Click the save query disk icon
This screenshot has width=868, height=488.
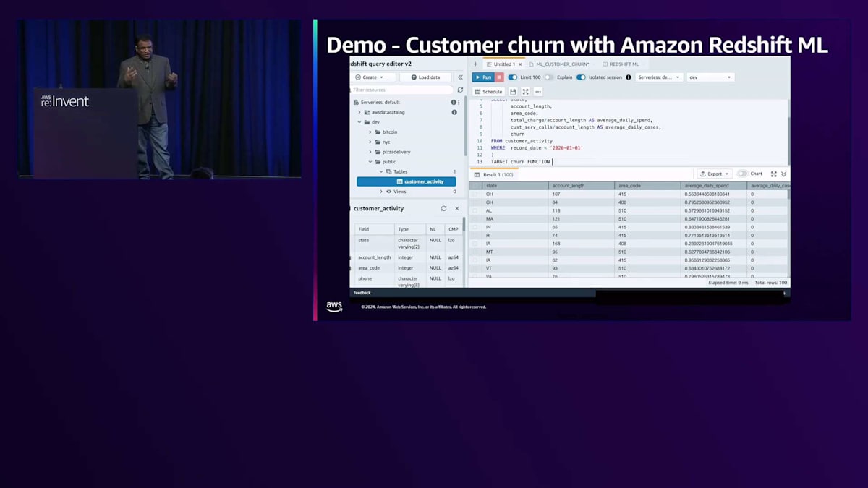click(513, 92)
